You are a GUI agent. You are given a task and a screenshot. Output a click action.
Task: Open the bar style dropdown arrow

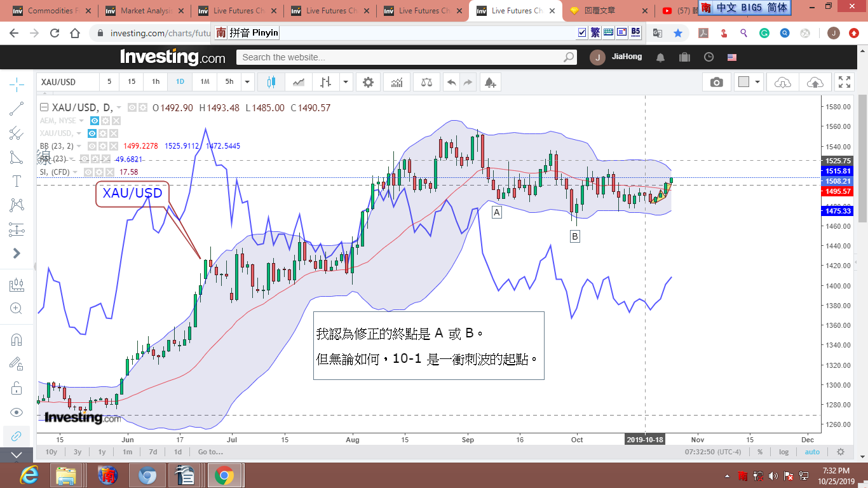[346, 82]
